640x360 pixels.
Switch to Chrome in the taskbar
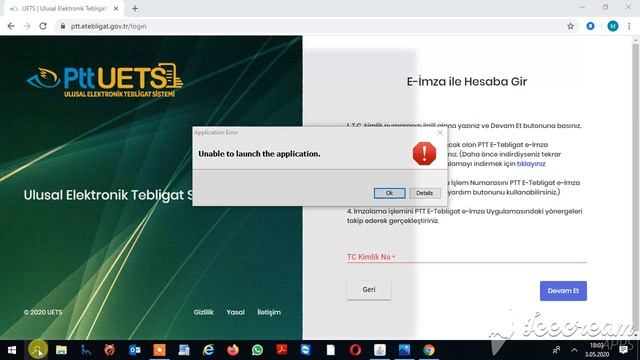point(429,350)
